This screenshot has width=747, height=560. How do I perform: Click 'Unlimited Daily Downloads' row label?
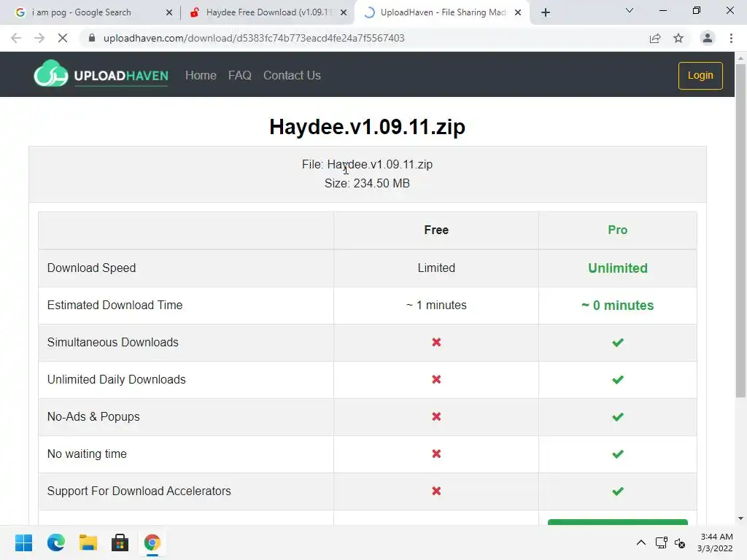tap(116, 379)
